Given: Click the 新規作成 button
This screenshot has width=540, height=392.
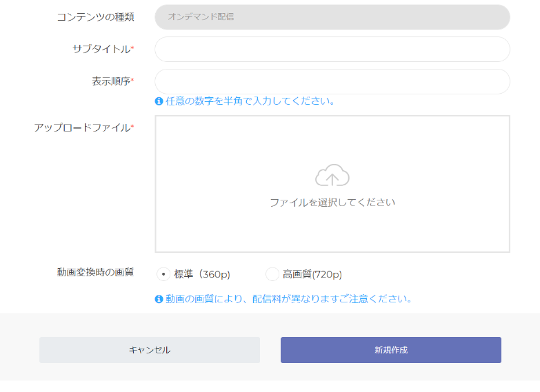Looking at the screenshot, I should (391, 350).
